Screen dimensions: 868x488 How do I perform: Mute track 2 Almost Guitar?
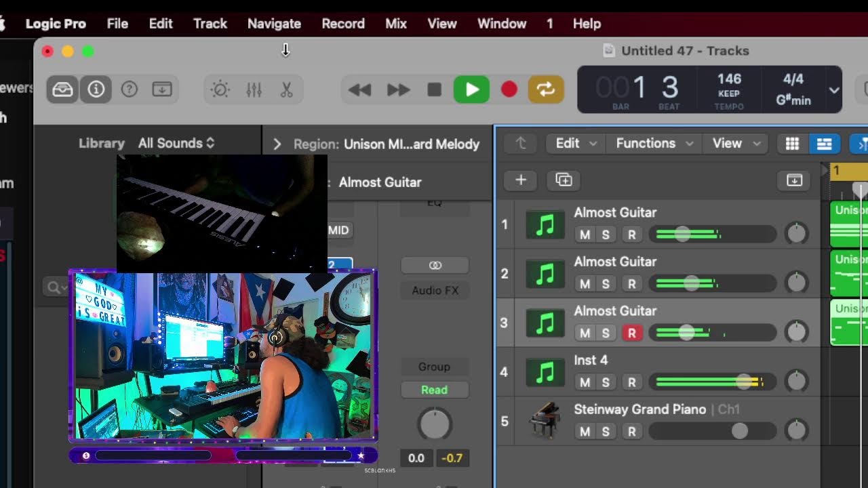[x=585, y=284]
